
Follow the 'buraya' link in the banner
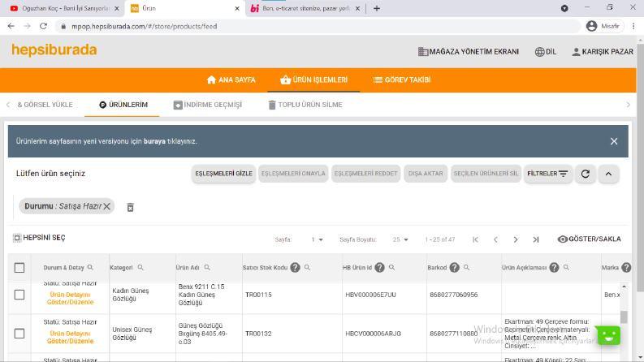click(x=154, y=141)
